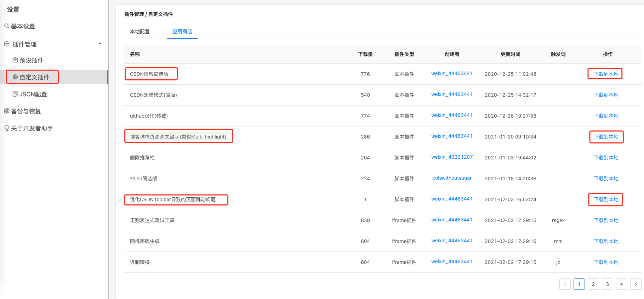Viewport: 644px width, 299px height.
Task: Click the 预设插件 icon in sidebar
Action: [x=15, y=60]
